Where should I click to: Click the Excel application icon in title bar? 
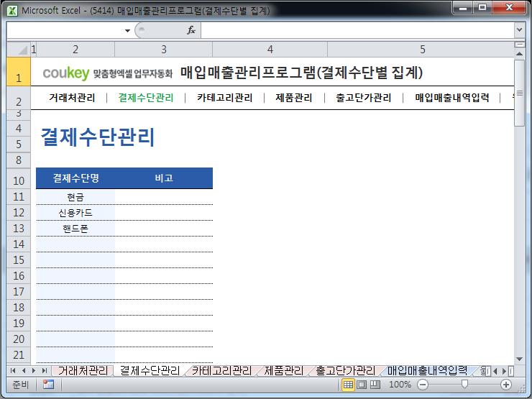[x=12, y=11]
